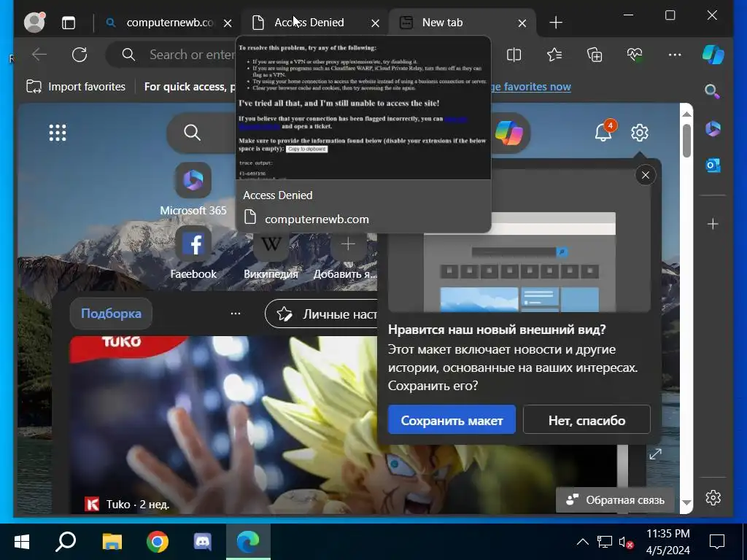
Task: Launch Google Chrome from the taskbar
Action: [158, 542]
